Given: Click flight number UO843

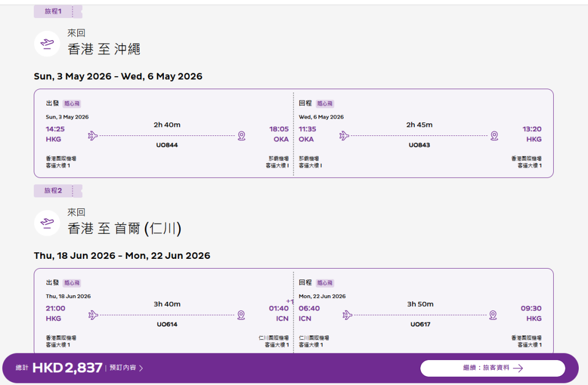Looking at the screenshot, I should coord(419,145).
